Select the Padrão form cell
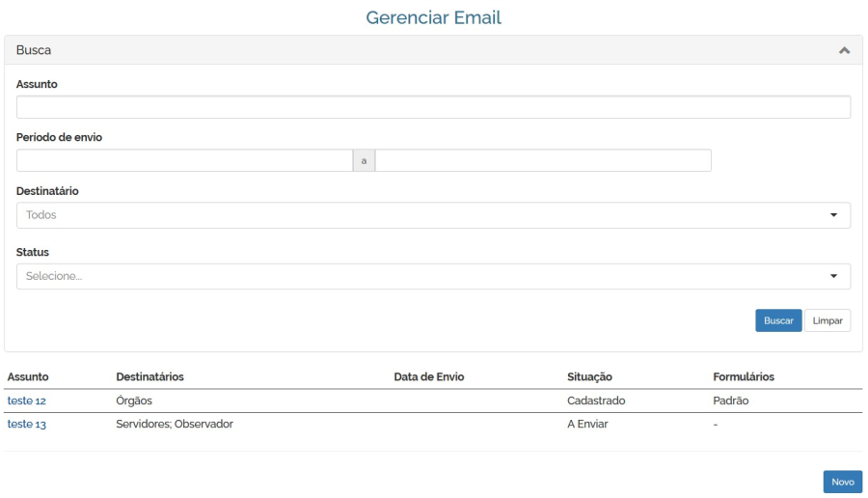 pyautogui.click(x=731, y=401)
